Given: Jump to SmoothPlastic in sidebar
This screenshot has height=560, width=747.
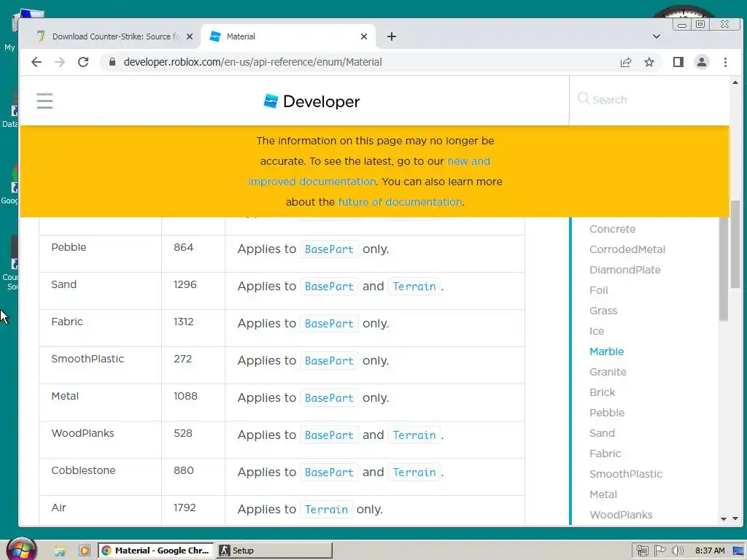Looking at the screenshot, I should tap(625, 474).
